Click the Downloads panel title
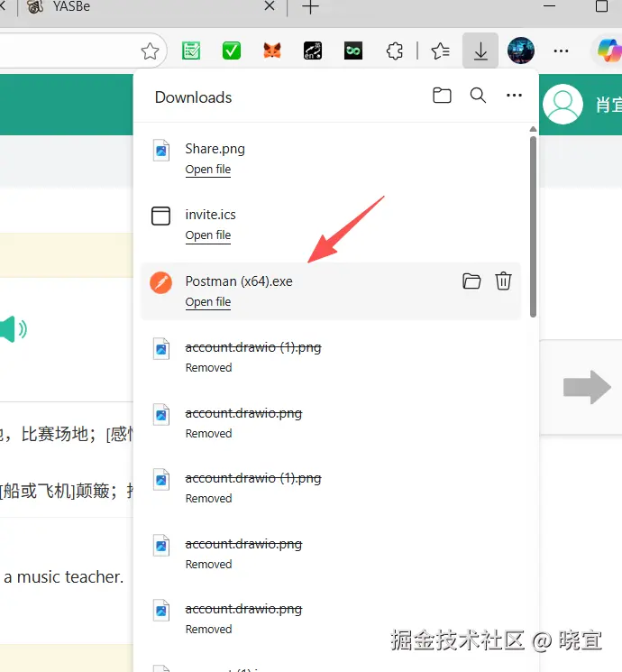 pyautogui.click(x=193, y=97)
